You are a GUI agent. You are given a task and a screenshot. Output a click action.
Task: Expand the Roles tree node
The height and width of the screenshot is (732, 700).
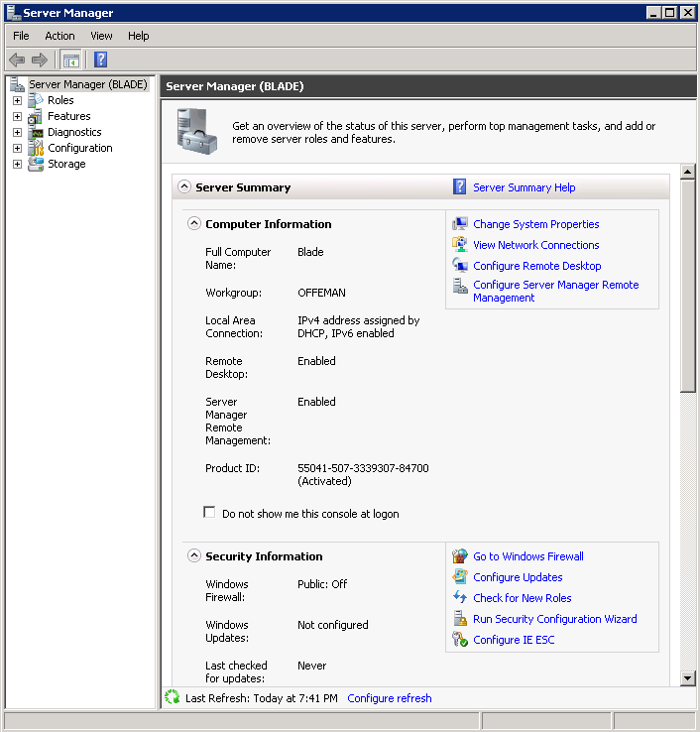(17, 100)
